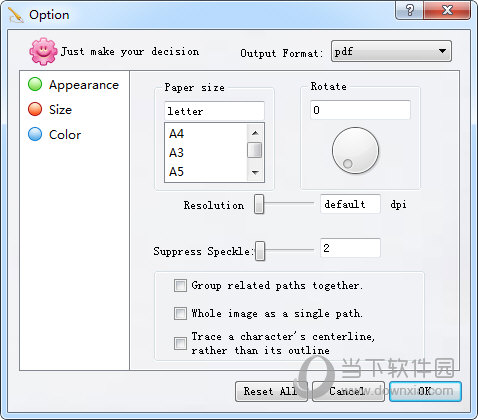Select A3 in paper size list

pos(176,153)
